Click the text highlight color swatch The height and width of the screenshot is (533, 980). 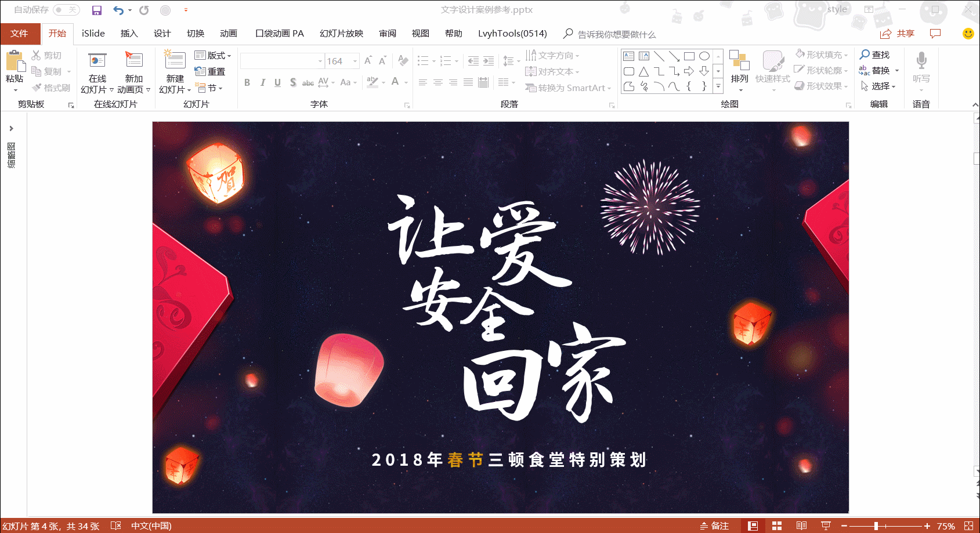point(373,82)
